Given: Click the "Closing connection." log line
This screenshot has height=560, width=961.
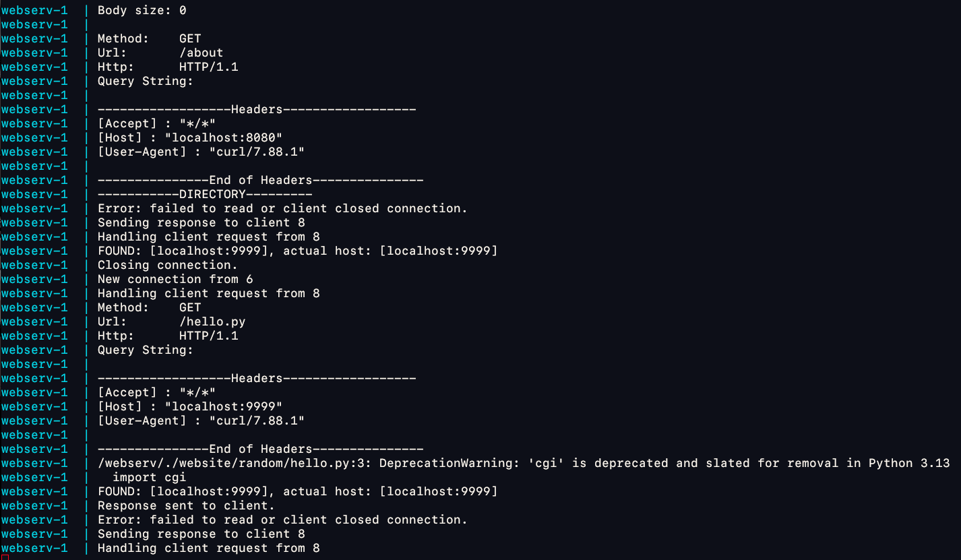Looking at the screenshot, I should click(167, 265).
